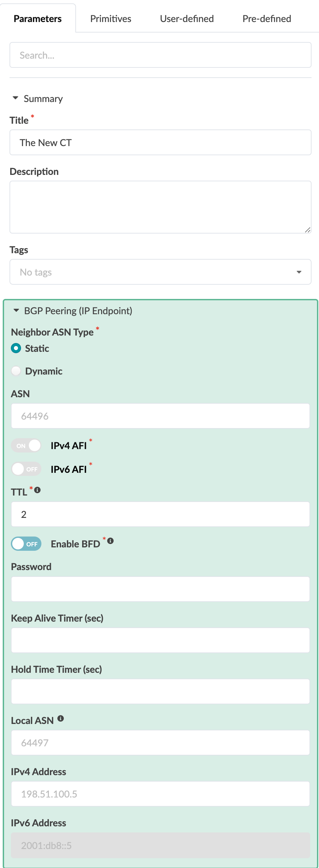Switch to the Primitives tab
The image size is (319, 868).
[x=111, y=19]
